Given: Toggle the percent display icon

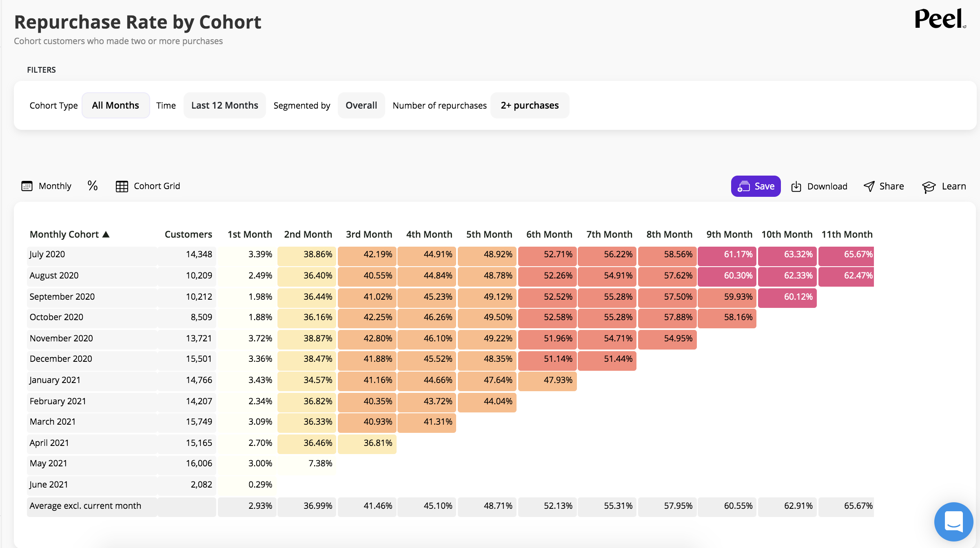Looking at the screenshot, I should [x=93, y=186].
